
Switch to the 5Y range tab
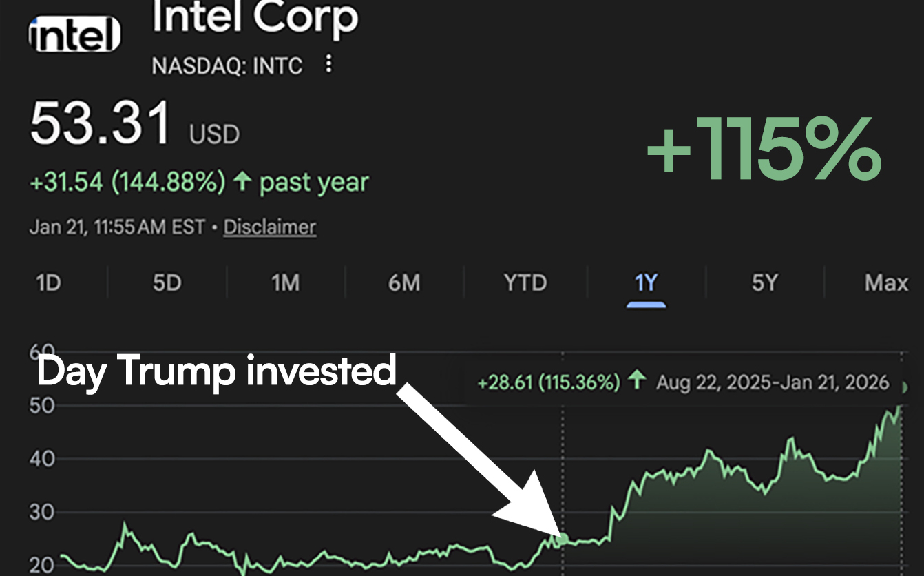click(x=764, y=282)
